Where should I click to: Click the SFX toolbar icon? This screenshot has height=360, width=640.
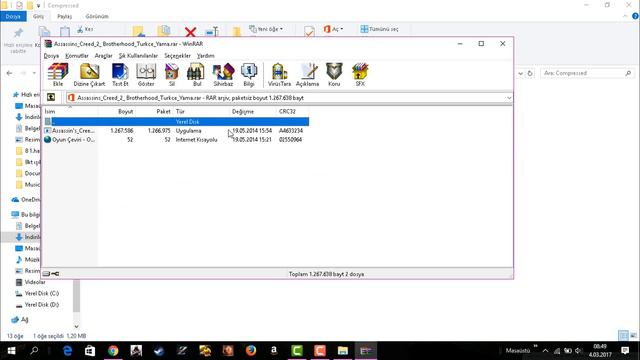pos(360,75)
